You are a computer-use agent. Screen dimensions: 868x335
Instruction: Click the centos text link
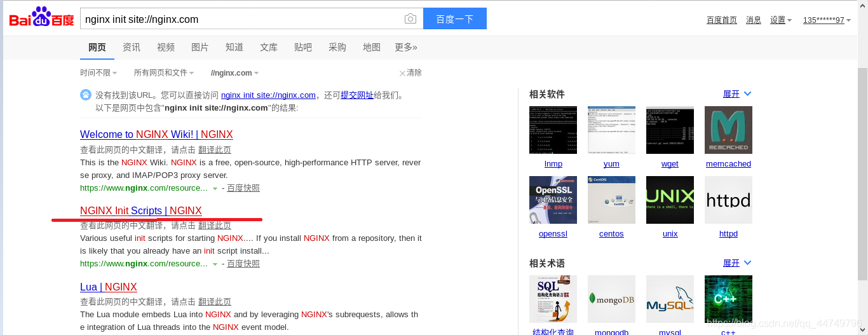pos(611,234)
